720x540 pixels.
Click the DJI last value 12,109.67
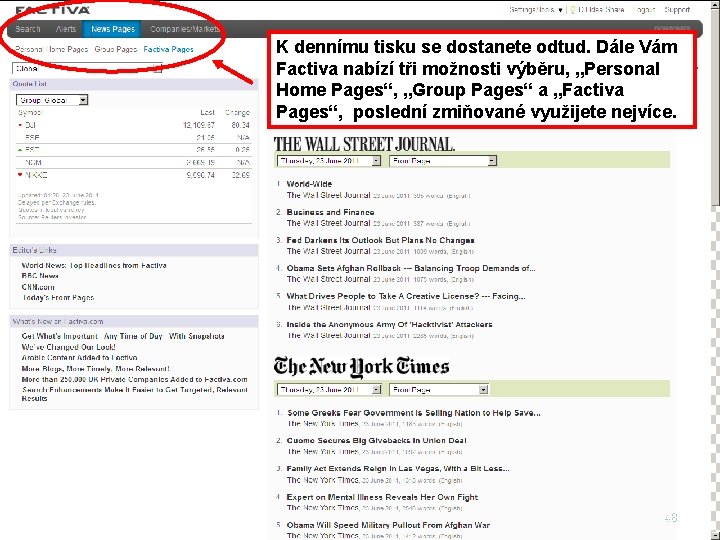point(199,125)
